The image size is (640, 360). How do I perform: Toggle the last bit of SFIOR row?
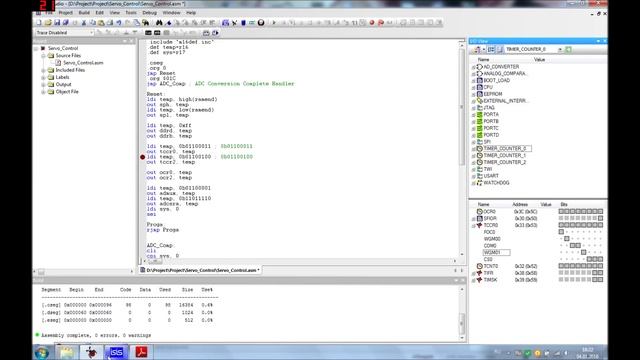click(x=600, y=218)
